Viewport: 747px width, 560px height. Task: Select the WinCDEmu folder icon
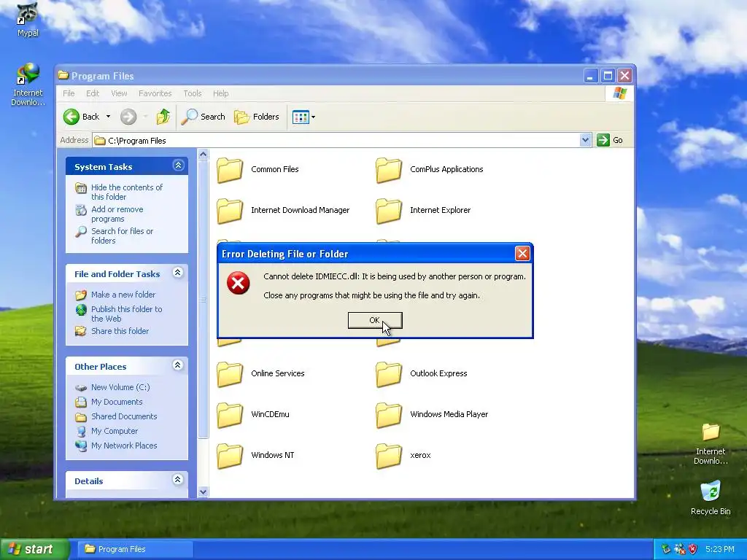(230, 415)
